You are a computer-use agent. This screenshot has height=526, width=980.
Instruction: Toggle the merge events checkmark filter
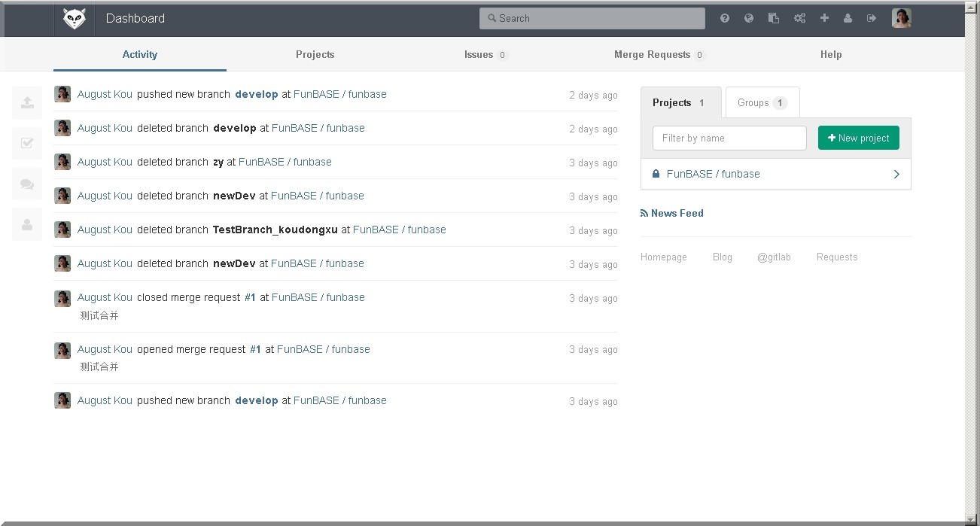[x=27, y=143]
